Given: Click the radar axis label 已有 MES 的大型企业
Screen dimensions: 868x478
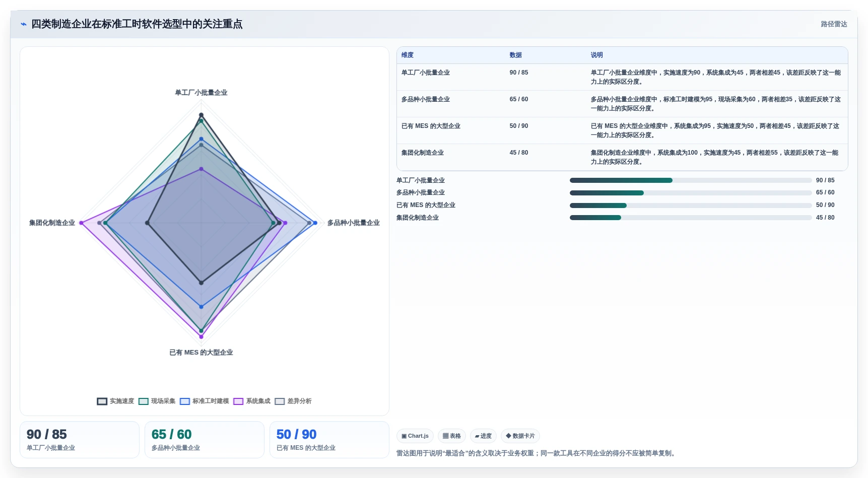Looking at the screenshot, I should (201, 353).
